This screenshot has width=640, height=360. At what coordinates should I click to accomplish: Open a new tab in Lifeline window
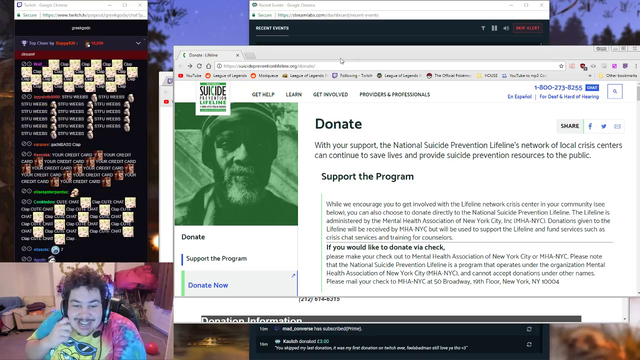tap(250, 56)
